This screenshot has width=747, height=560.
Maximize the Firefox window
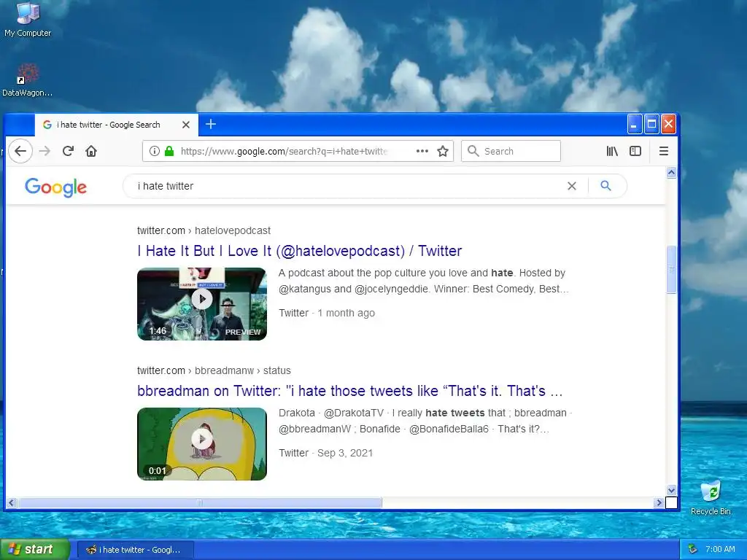[651, 124]
